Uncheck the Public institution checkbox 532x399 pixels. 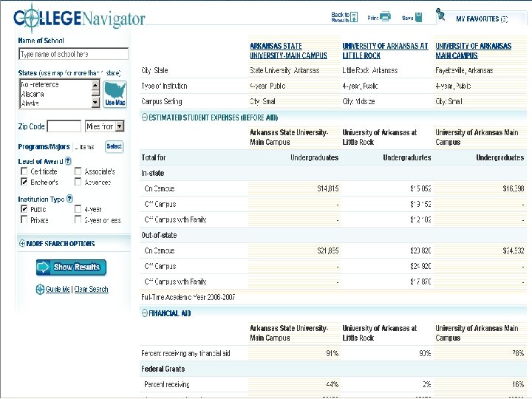(24, 209)
